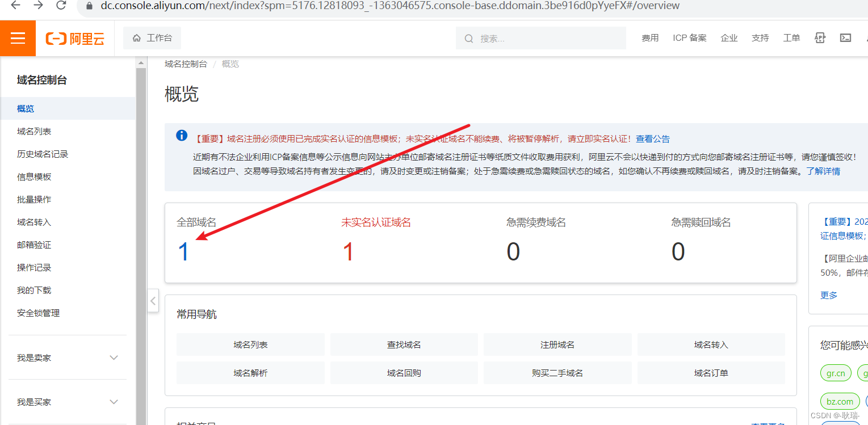Click the 购买二手域名 button
Viewport: 868px width, 425px height.
coord(557,373)
